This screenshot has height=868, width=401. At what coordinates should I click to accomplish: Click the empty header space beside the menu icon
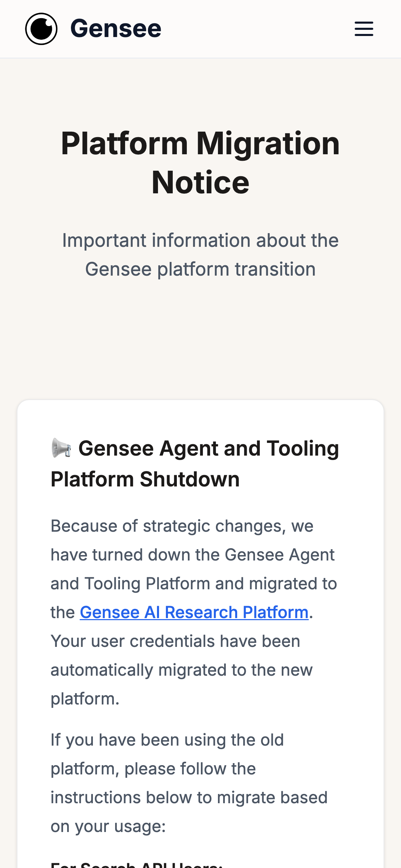pos(257,29)
